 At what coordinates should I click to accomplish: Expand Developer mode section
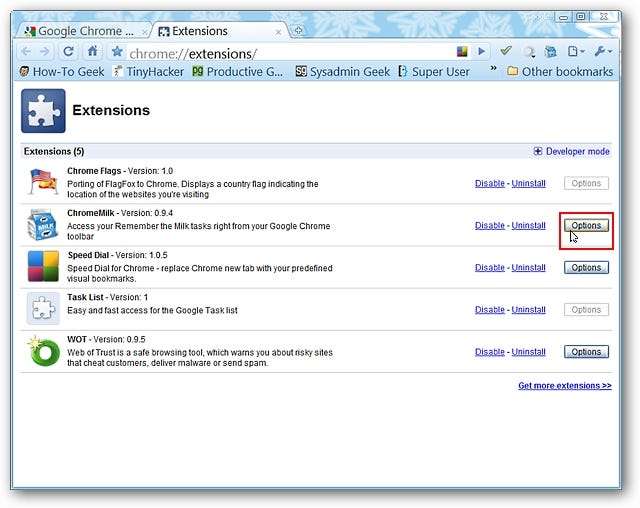coord(571,151)
